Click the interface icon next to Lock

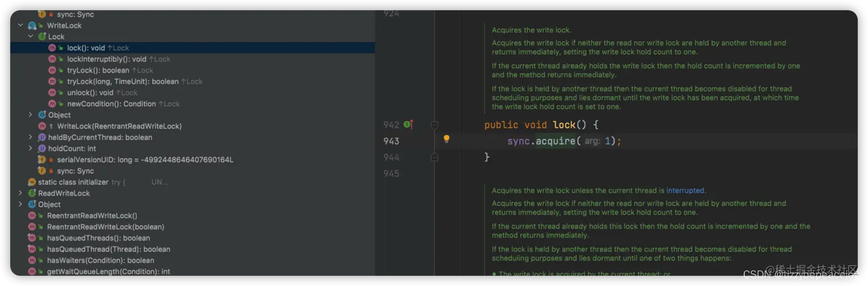(42, 37)
